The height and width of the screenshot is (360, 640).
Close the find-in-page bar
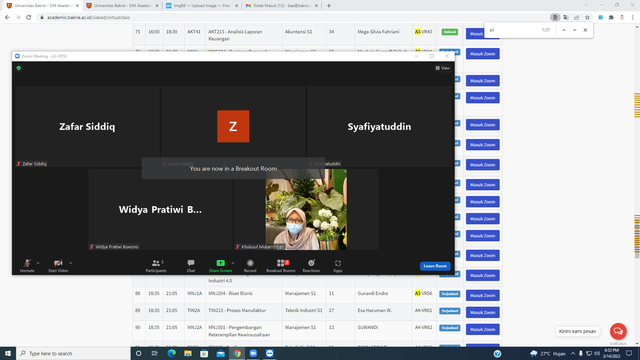585,30
